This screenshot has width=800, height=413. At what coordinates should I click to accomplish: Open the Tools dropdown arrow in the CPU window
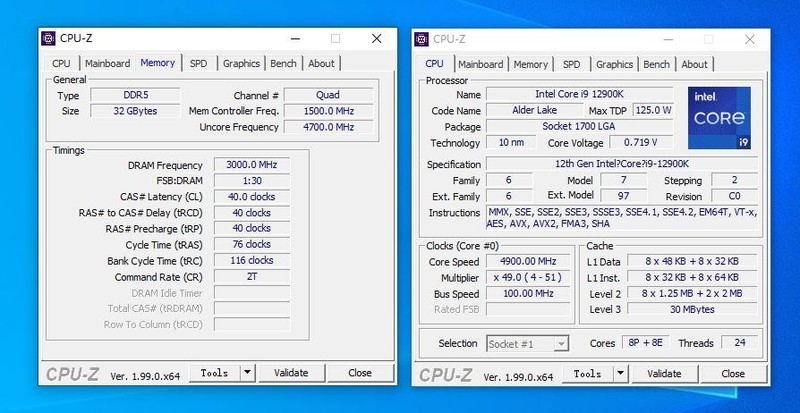pyautogui.click(x=620, y=374)
